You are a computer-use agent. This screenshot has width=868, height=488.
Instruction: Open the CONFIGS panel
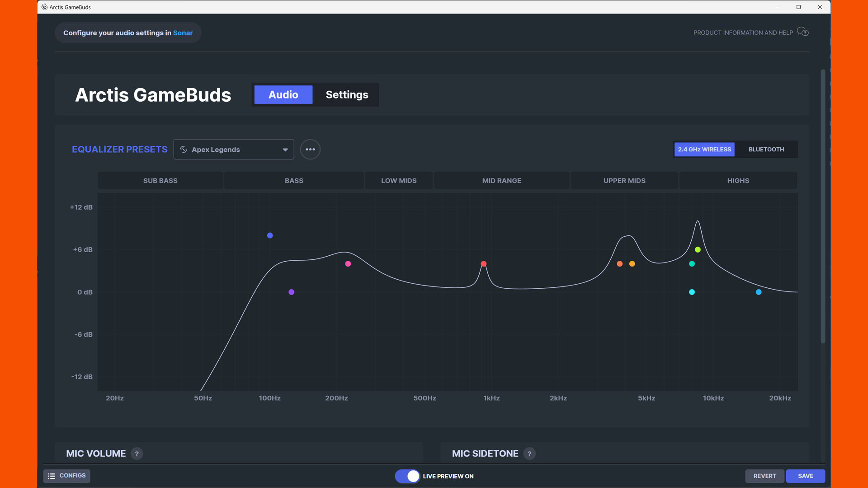pos(67,475)
